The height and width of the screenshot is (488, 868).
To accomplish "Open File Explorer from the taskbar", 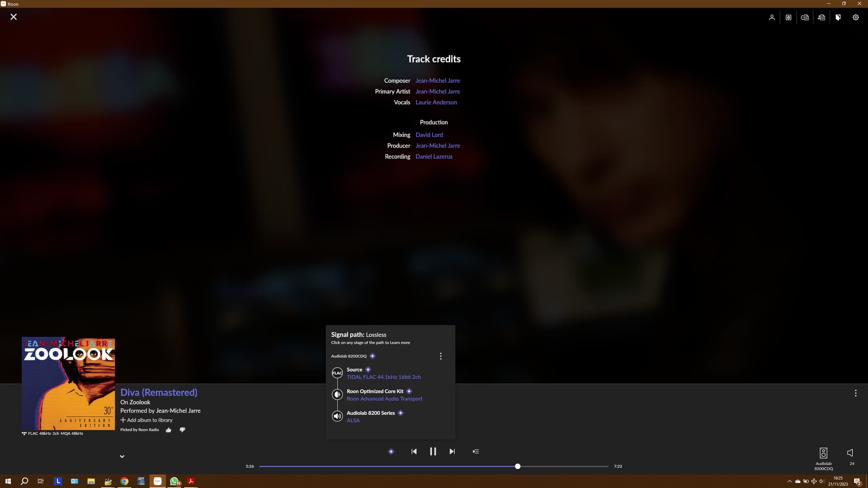I will [91, 481].
